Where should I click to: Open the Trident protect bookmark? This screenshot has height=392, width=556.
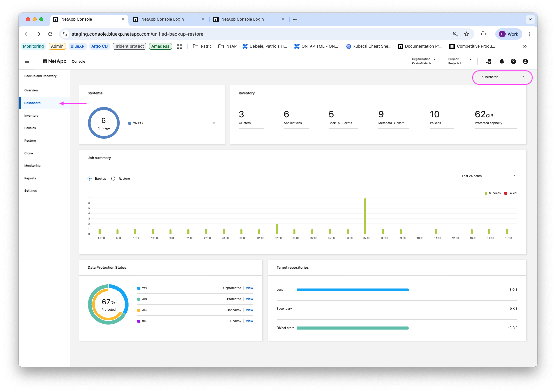point(129,46)
